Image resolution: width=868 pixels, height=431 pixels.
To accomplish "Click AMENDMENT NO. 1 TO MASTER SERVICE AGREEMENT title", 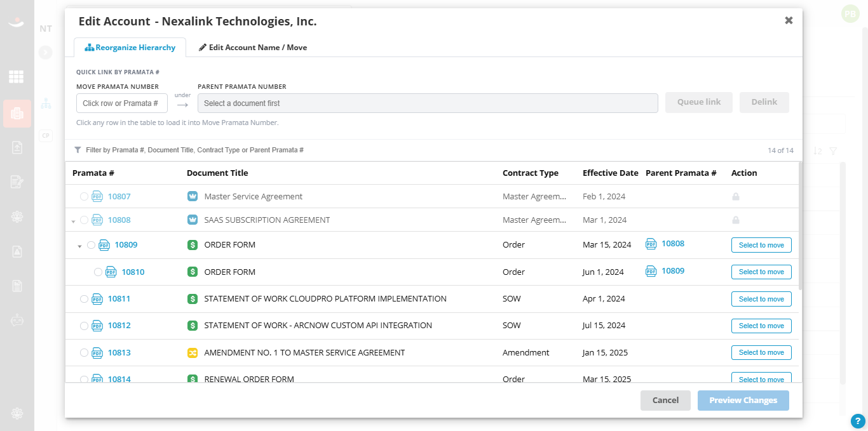I will [304, 353].
